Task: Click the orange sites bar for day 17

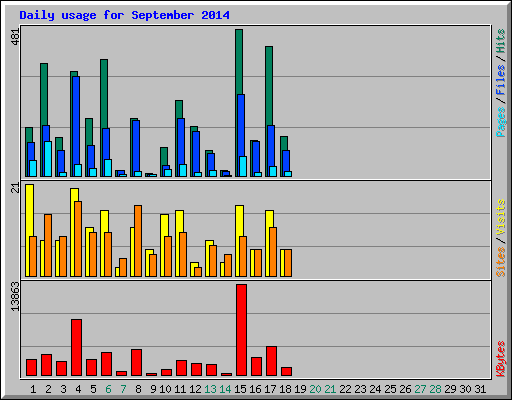Action: point(273,252)
